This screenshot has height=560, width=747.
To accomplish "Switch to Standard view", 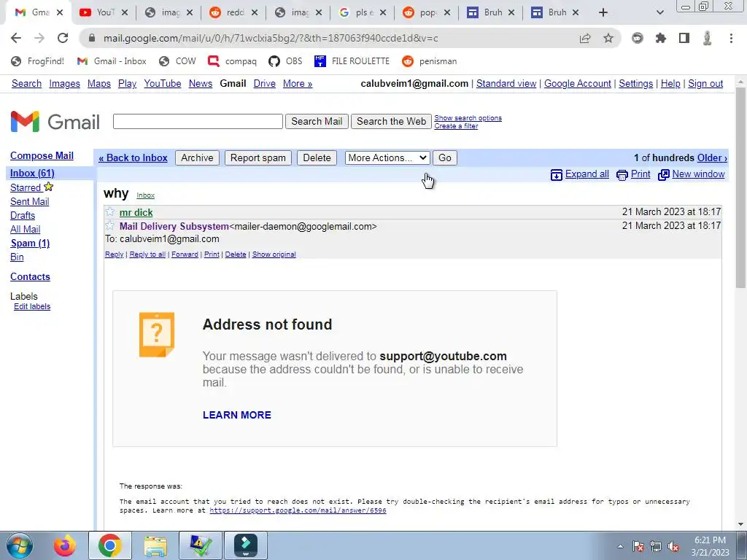I will click(506, 83).
